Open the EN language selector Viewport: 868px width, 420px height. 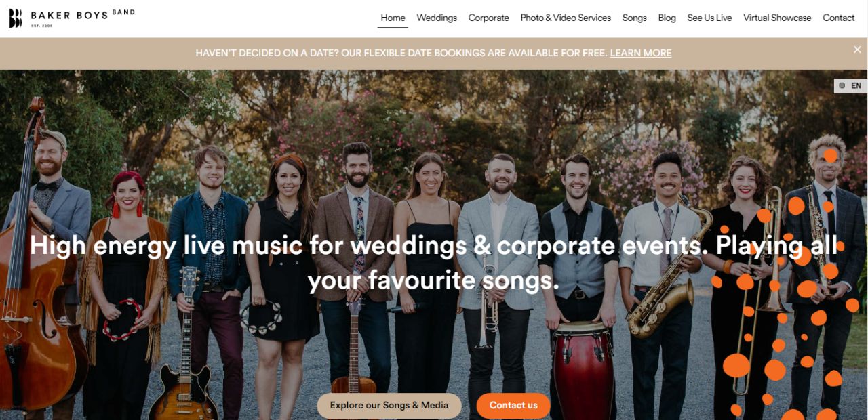(x=850, y=86)
